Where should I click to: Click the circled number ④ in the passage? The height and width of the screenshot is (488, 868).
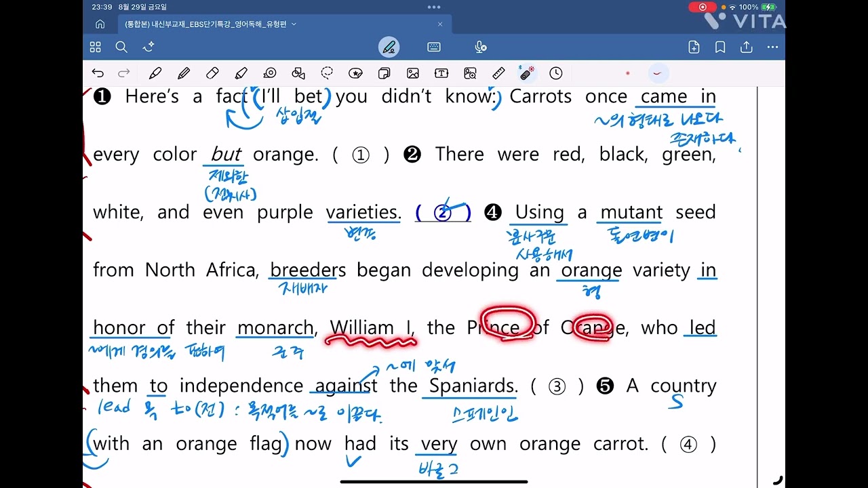coord(688,444)
